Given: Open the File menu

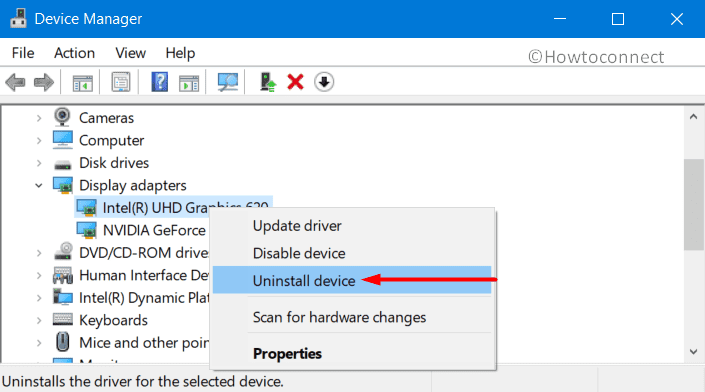Looking at the screenshot, I should coord(23,53).
